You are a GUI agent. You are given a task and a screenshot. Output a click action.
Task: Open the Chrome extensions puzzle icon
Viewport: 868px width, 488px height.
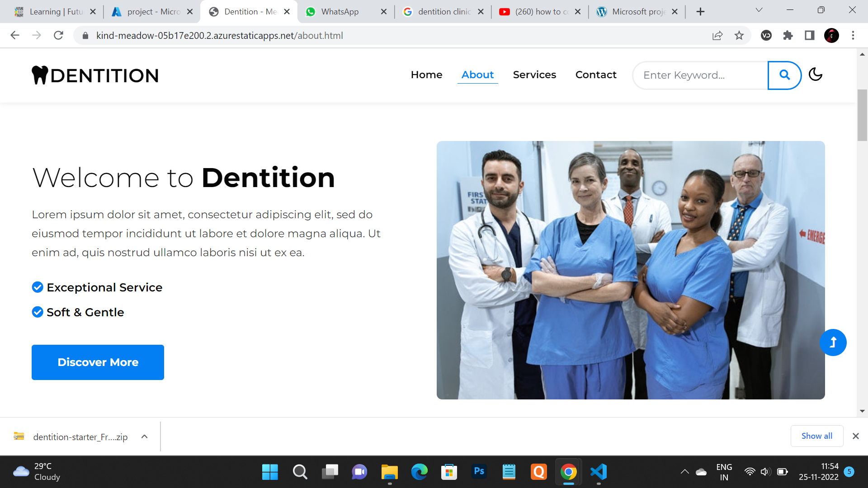point(788,35)
